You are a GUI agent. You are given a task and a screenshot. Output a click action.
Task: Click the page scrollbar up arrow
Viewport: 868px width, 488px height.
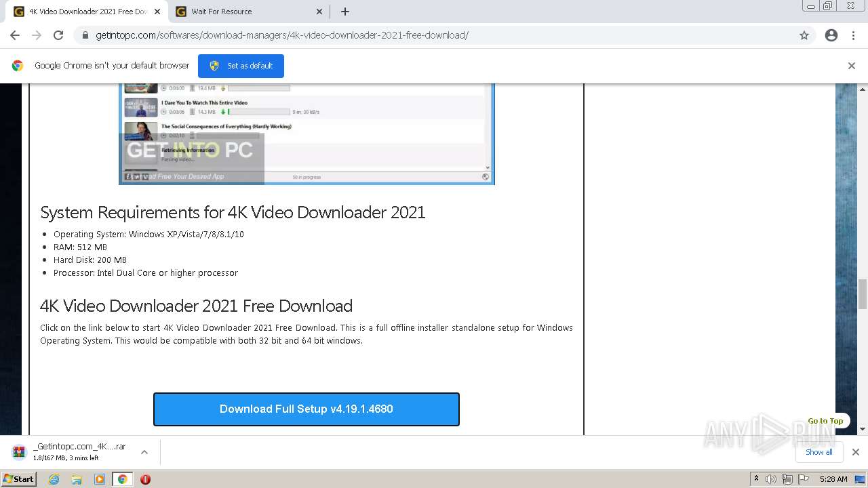pos(863,89)
